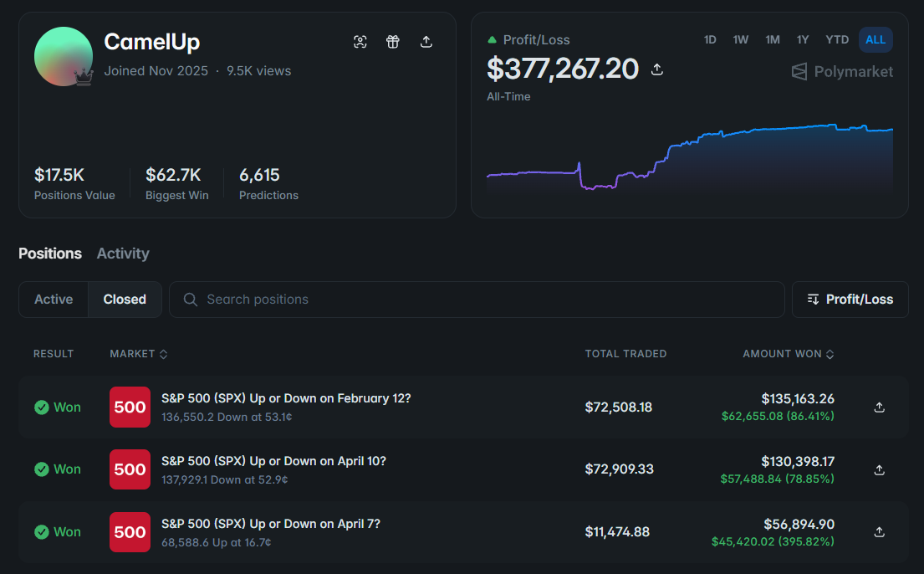924x574 pixels.
Task: Click the gift icon in profile header
Action: (393, 42)
